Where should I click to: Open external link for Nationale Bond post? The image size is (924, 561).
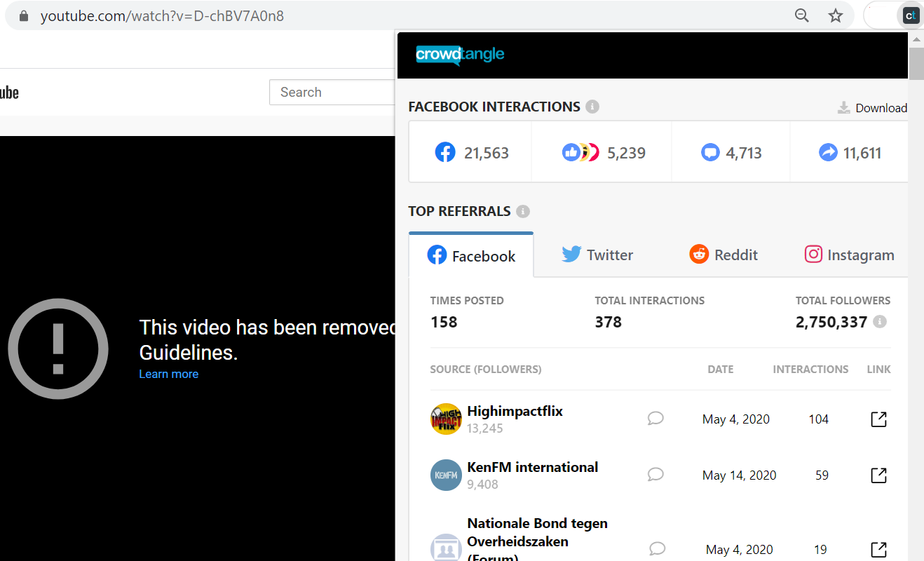point(878,549)
